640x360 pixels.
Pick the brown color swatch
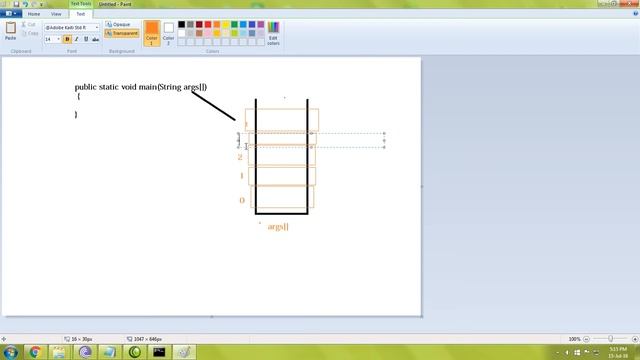click(199, 33)
